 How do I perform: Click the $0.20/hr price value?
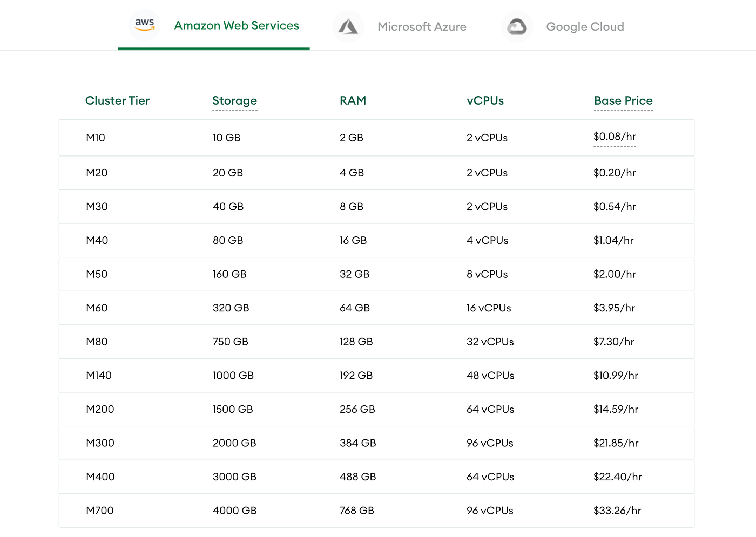tap(615, 173)
